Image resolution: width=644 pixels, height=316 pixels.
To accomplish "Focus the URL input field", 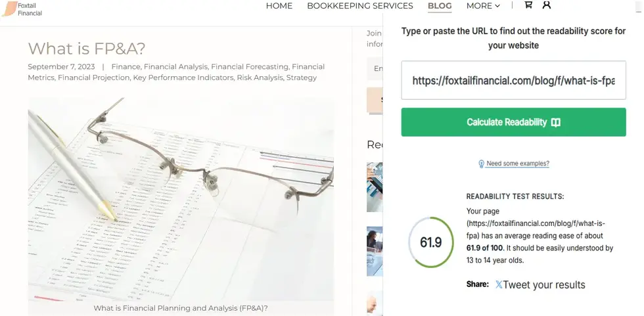I will tap(513, 80).
